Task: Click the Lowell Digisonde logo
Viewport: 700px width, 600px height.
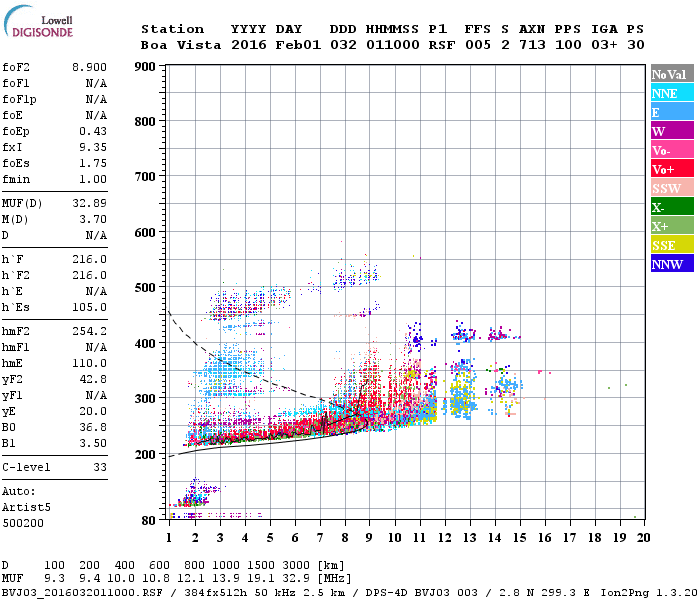Action: pyautogui.click(x=38, y=21)
